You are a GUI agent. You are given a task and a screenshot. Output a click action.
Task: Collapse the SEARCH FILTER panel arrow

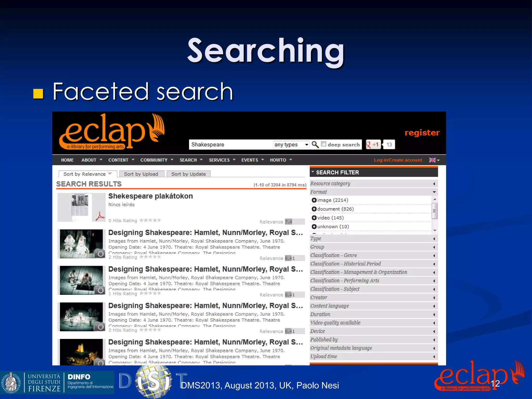coord(313,172)
